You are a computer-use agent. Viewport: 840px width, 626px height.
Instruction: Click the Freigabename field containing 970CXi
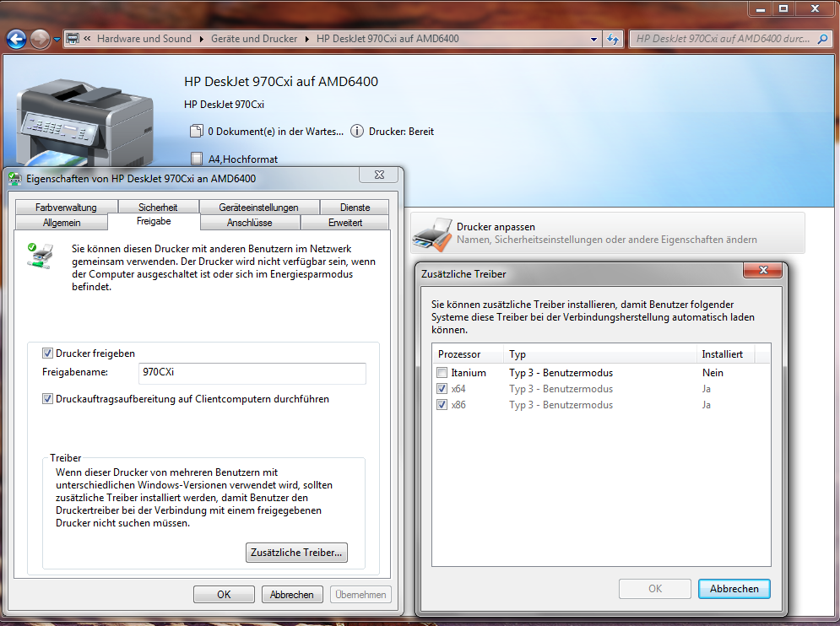click(252, 373)
